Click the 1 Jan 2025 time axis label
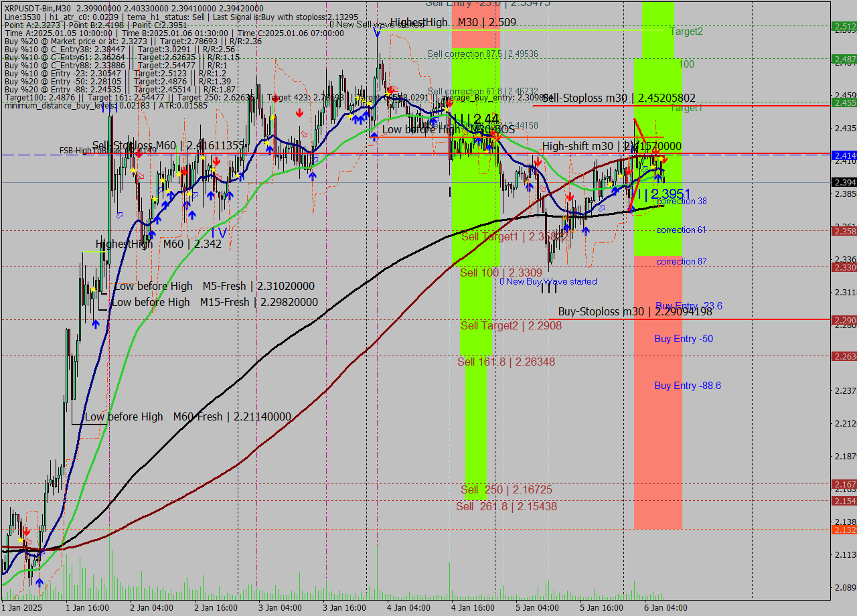This screenshot has height=616, width=857. click(x=21, y=608)
